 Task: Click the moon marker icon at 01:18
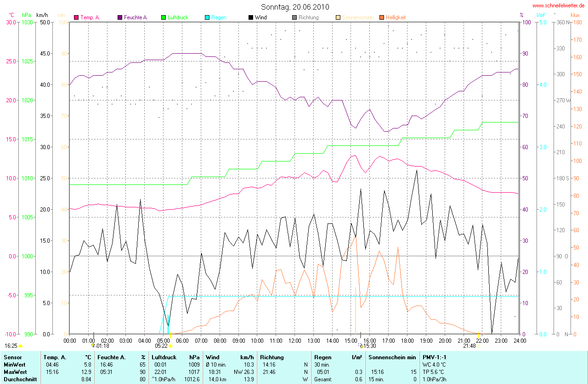93,345
